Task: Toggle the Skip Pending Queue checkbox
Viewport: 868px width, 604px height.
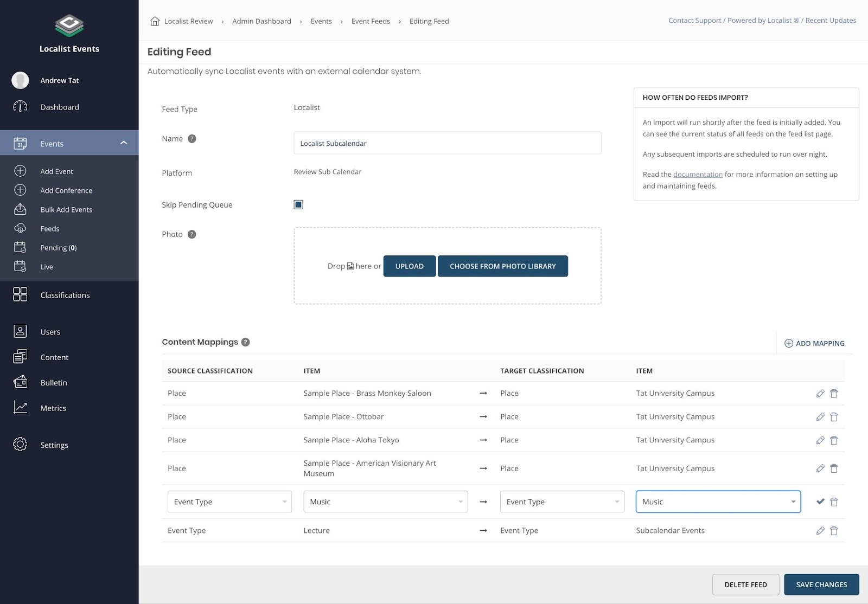Action: coord(298,204)
